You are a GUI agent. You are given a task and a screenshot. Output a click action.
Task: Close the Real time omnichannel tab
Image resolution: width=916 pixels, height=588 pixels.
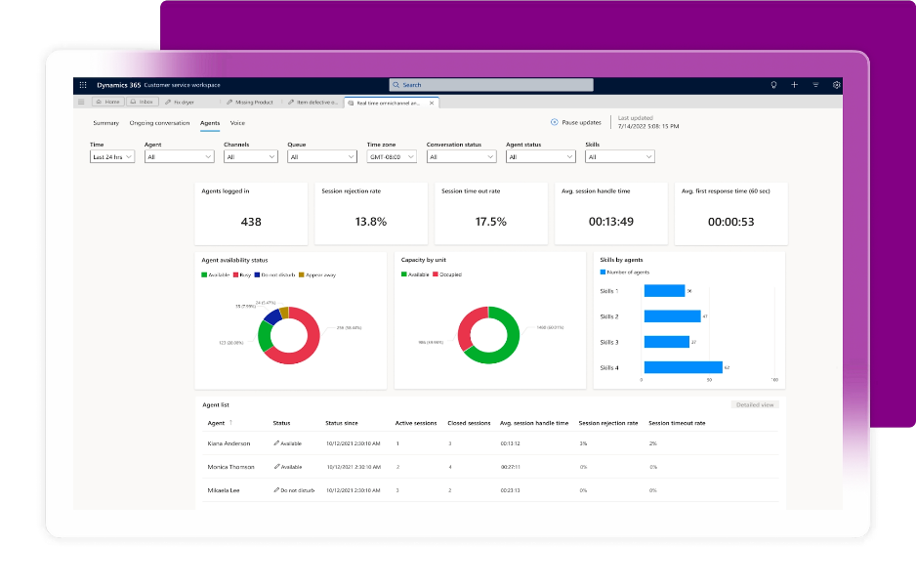(433, 102)
